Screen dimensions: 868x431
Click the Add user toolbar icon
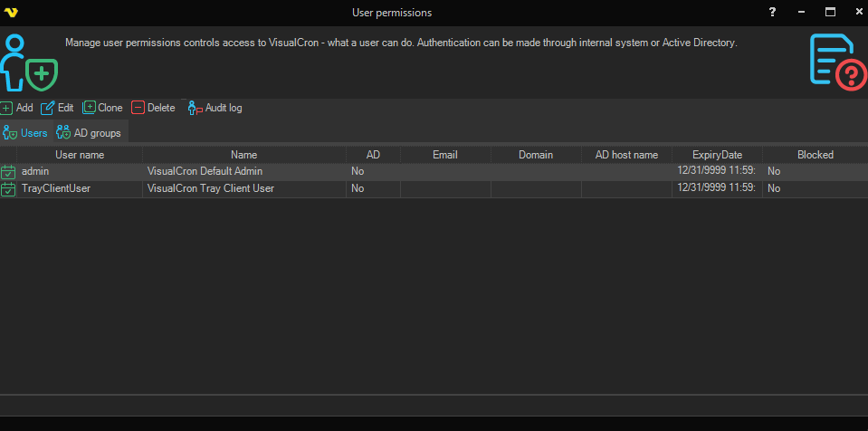pos(6,108)
